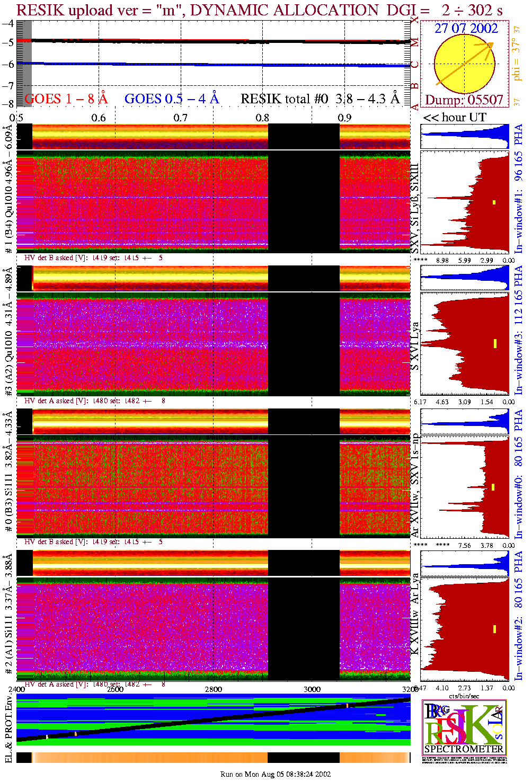Select yellow marker in In-window#1 histogram

[x=494, y=202]
